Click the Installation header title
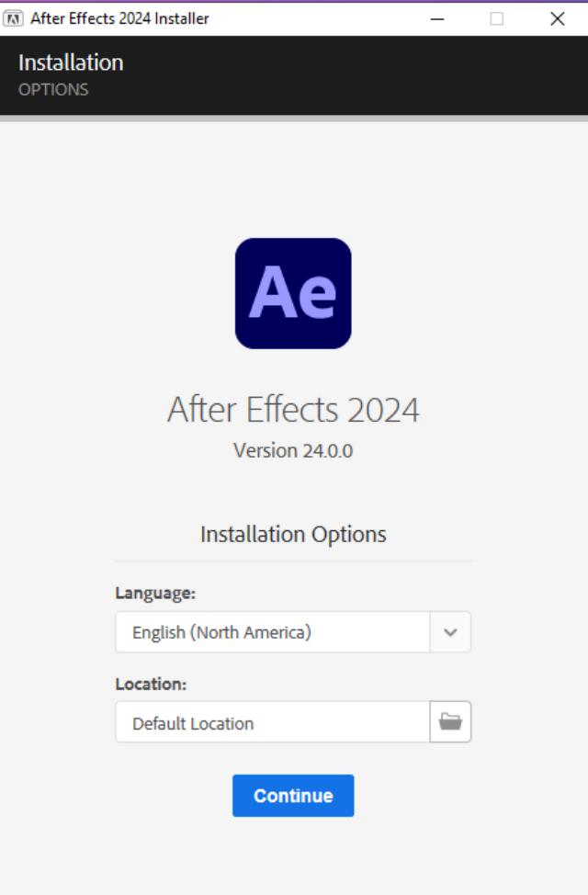 (x=71, y=62)
